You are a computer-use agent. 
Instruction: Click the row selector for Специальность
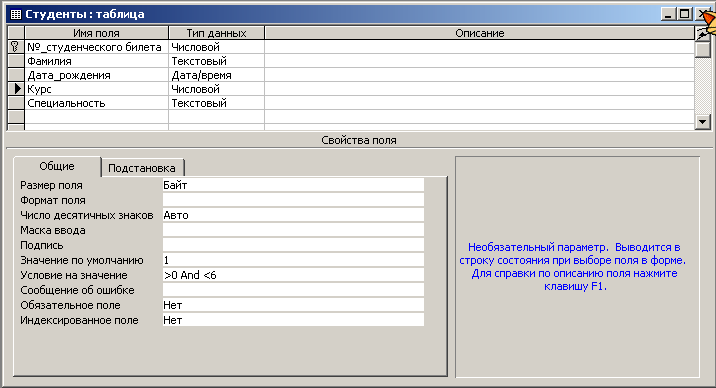(16, 103)
